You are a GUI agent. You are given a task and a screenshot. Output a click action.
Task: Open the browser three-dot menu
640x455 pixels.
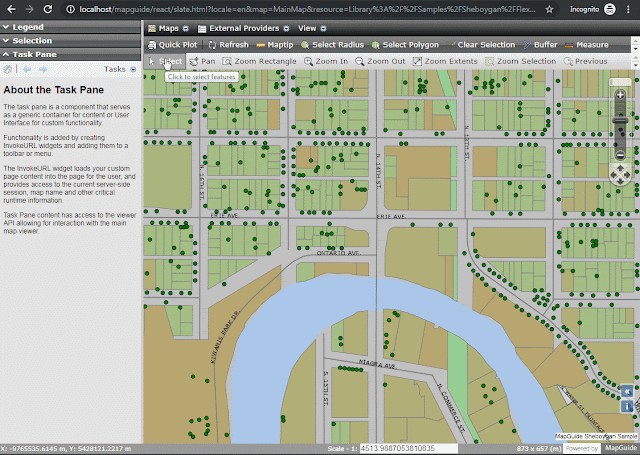point(628,9)
